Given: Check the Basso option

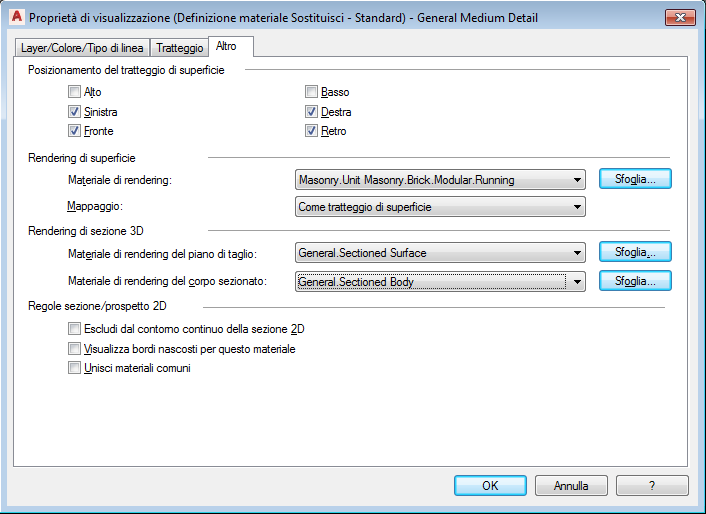Looking at the screenshot, I should (x=312, y=93).
